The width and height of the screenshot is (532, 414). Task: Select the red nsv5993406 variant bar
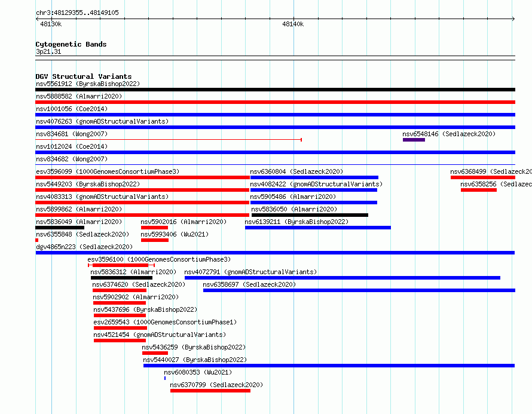point(155,240)
